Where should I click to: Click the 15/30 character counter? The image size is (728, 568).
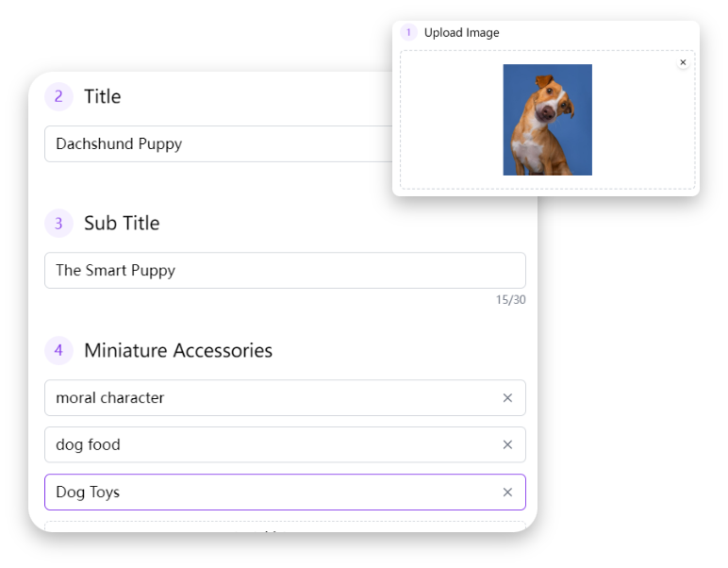click(510, 300)
